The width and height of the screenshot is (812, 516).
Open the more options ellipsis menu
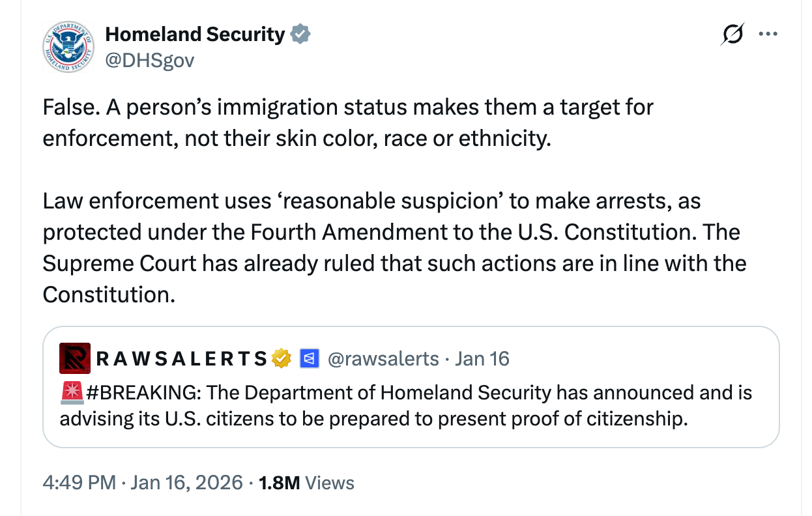point(768,33)
